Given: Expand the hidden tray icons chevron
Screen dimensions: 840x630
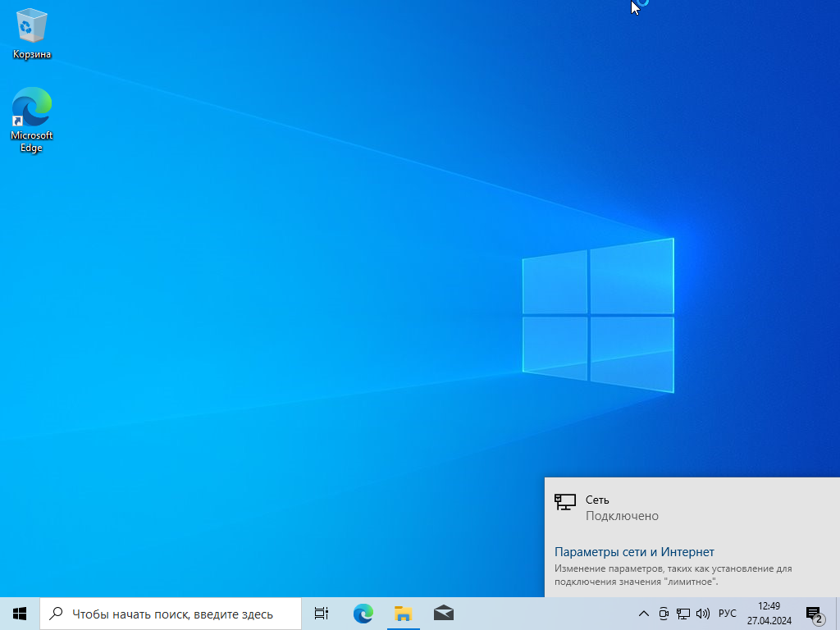Looking at the screenshot, I should coord(644,614).
